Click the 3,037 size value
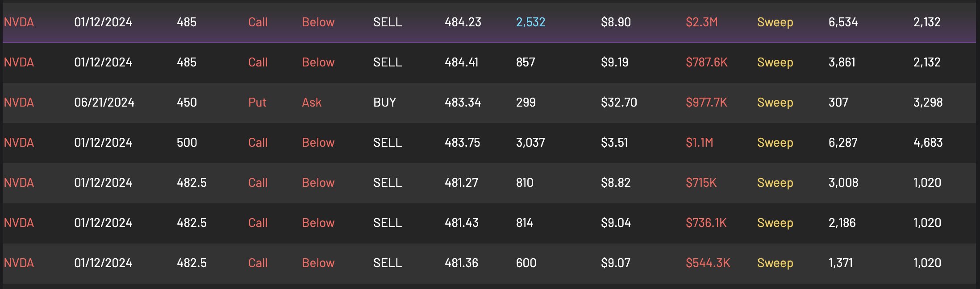The width and height of the screenshot is (980, 289). (530, 143)
